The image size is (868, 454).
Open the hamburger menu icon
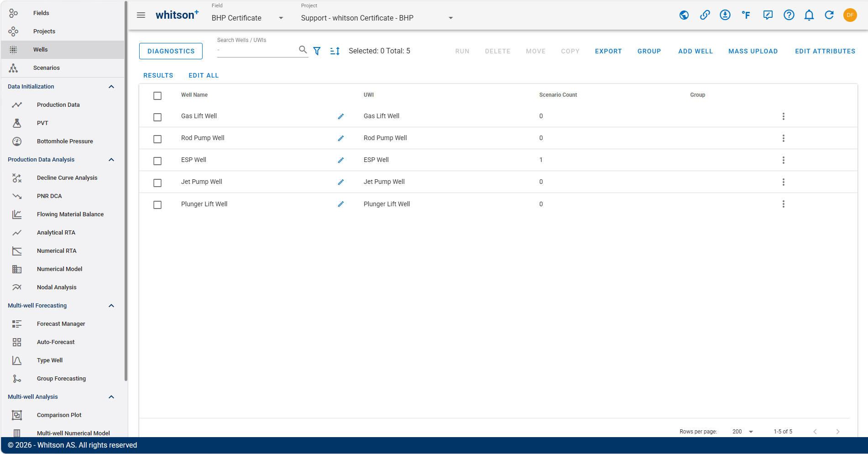click(141, 15)
